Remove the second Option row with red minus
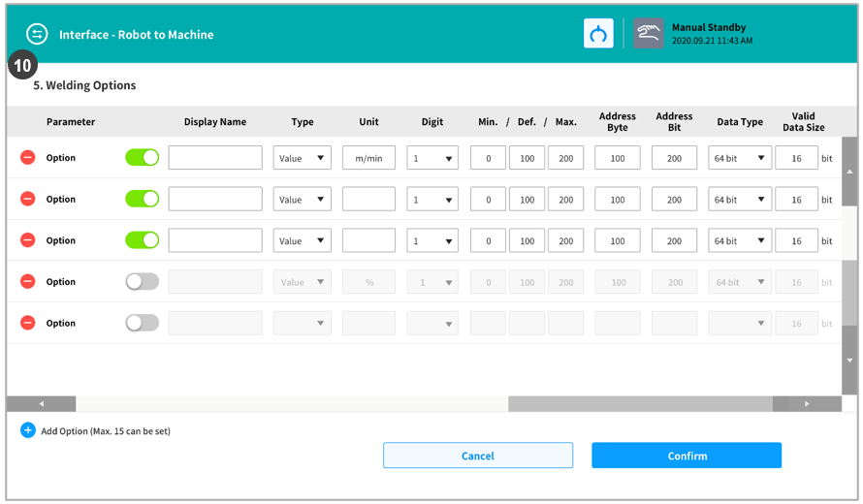The height and width of the screenshot is (504, 863). 28,200
